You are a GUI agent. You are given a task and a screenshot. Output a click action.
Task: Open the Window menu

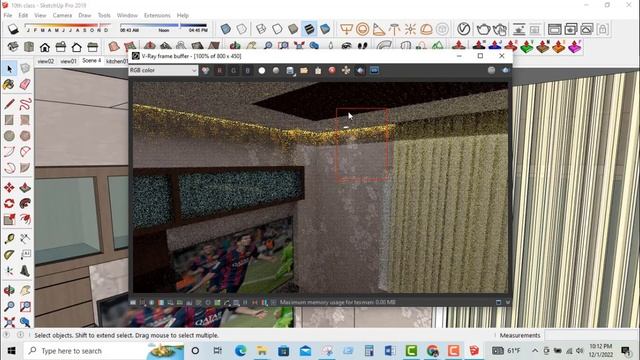[x=127, y=15]
